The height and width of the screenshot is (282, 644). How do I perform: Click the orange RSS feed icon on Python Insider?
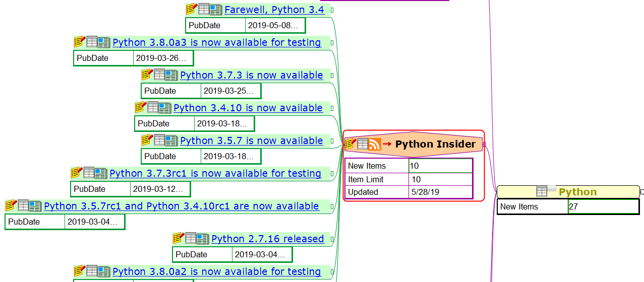[375, 144]
